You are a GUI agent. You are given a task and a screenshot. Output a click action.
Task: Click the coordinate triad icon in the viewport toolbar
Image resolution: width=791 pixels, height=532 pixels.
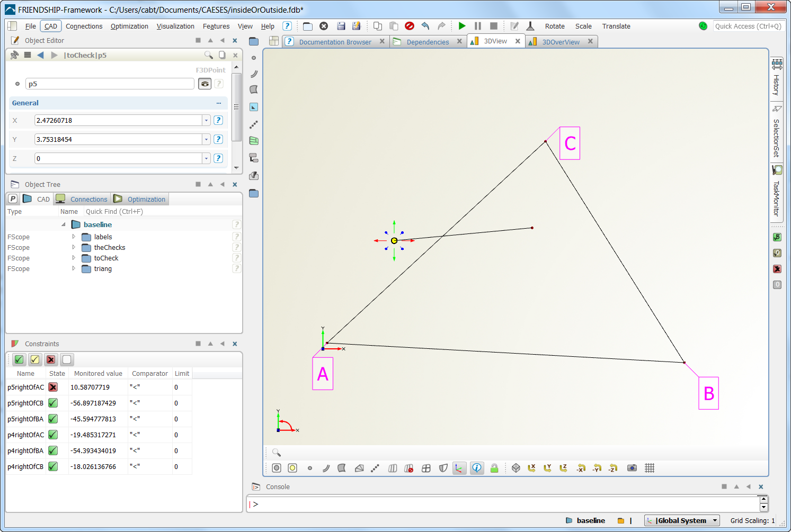point(459,468)
